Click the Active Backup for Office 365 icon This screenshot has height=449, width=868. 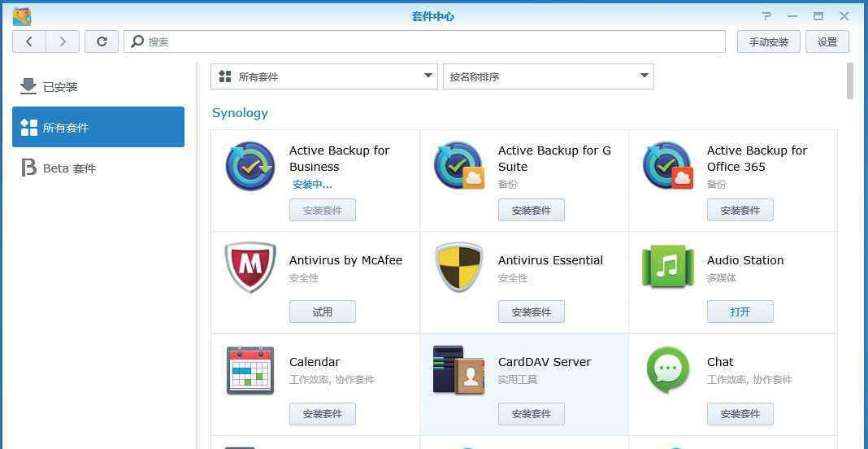pyautogui.click(x=667, y=166)
